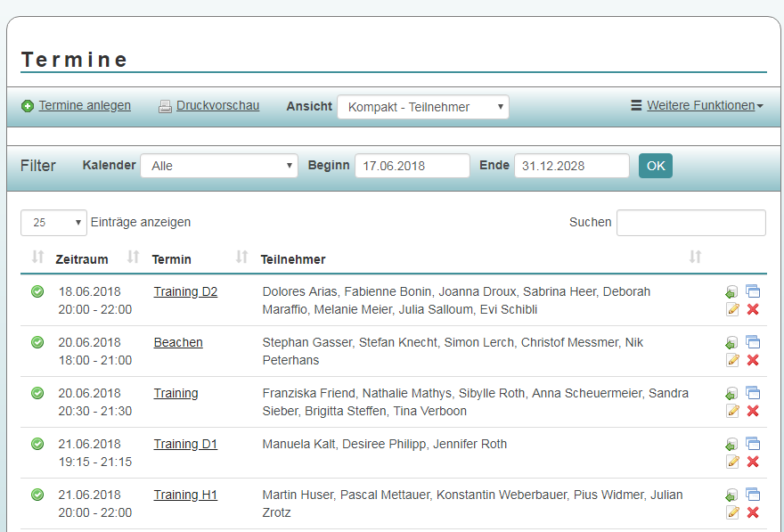Viewport: 784px width, 532px height.
Task: Sort the table by Zeitraum column
Action: [82, 259]
